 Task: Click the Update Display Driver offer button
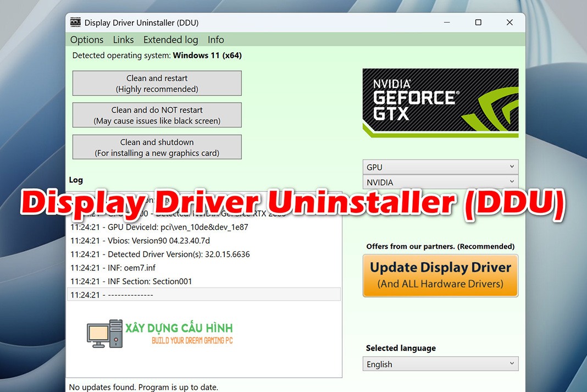440,275
